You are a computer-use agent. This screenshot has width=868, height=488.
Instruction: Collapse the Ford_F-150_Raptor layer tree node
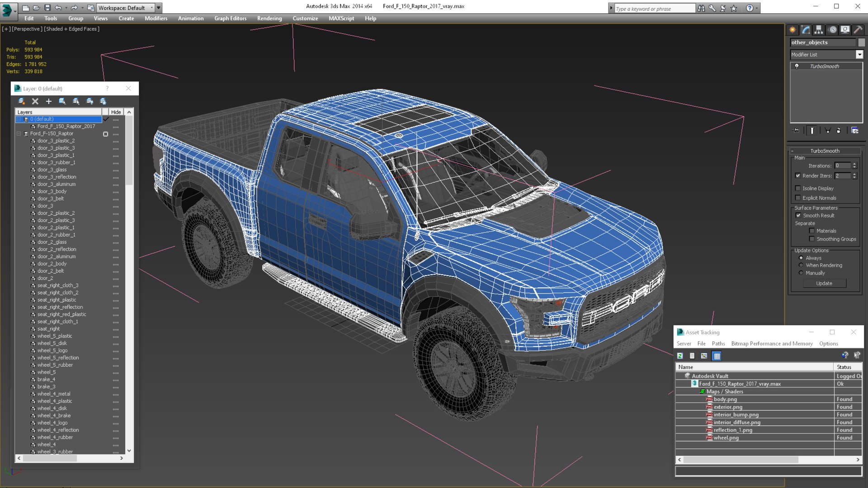[19, 134]
